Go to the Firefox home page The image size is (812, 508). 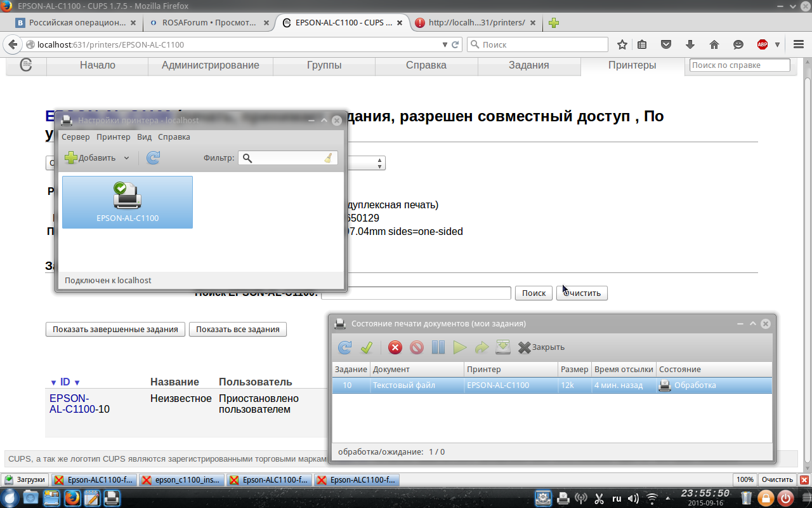[x=714, y=44]
